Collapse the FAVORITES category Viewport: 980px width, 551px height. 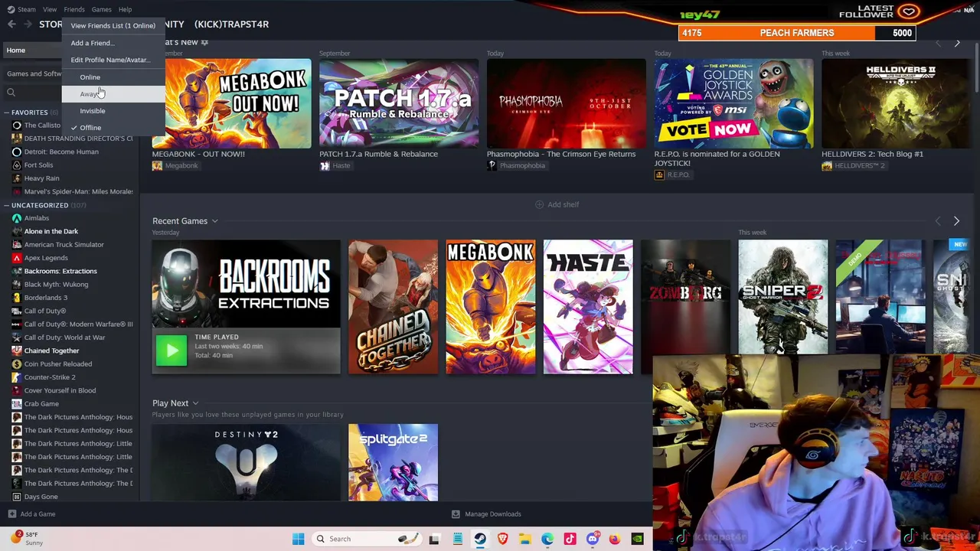[6, 112]
